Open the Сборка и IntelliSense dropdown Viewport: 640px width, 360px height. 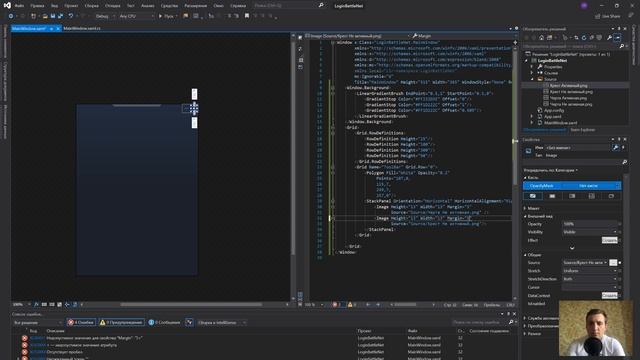221,322
